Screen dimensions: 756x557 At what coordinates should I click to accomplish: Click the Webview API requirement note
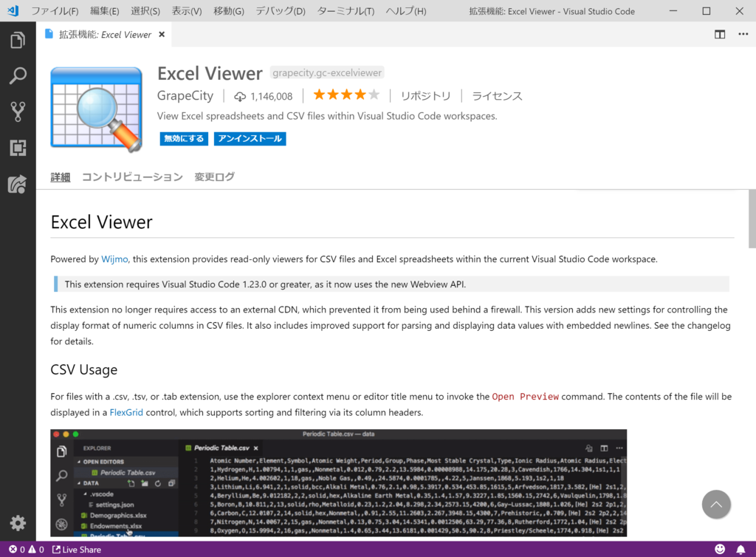pyautogui.click(x=391, y=284)
